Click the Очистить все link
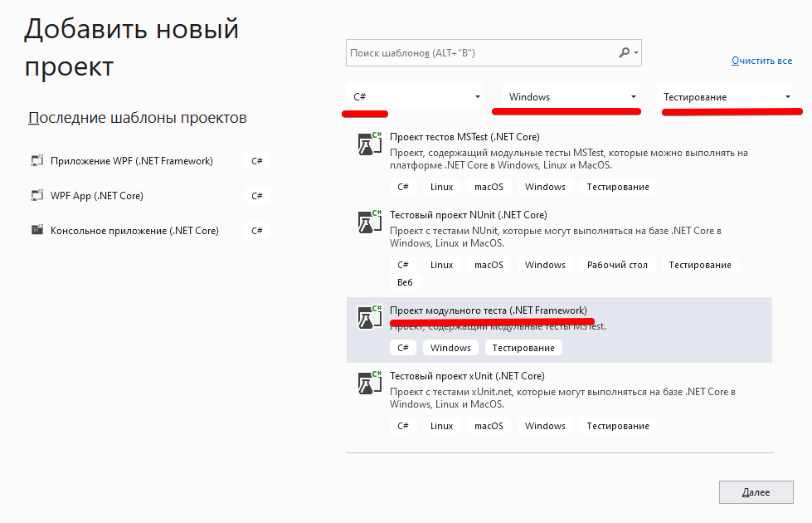This screenshot has height=523, width=812. 761,61
